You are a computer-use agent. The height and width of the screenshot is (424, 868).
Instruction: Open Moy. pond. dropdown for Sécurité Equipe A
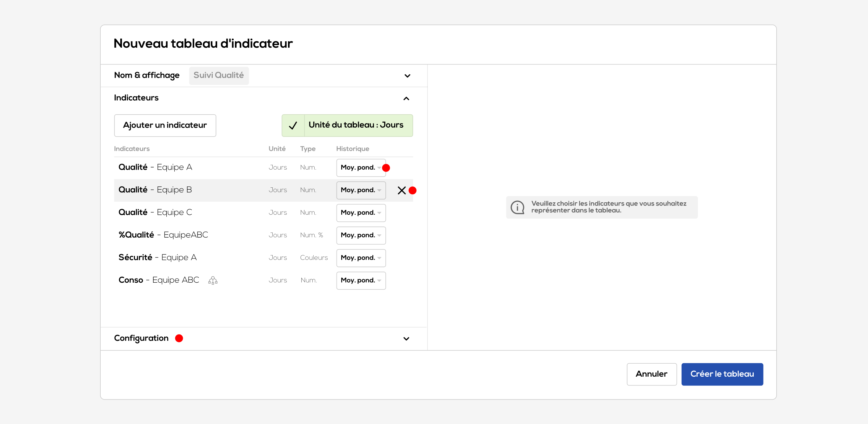coord(361,258)
